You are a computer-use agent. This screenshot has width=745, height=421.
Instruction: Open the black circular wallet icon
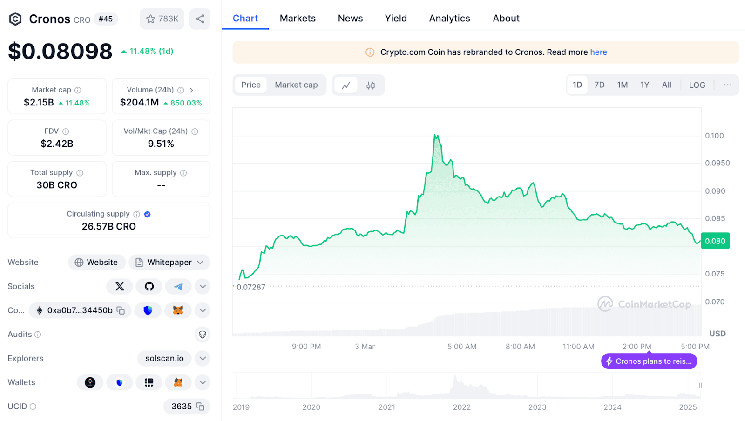click(90, 383)
